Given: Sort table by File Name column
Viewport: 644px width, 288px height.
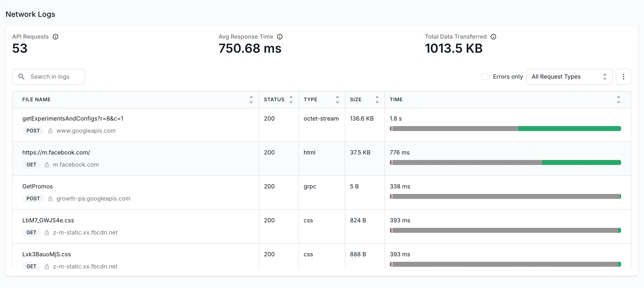Looking at the screenshot, I should coord(251,100).
